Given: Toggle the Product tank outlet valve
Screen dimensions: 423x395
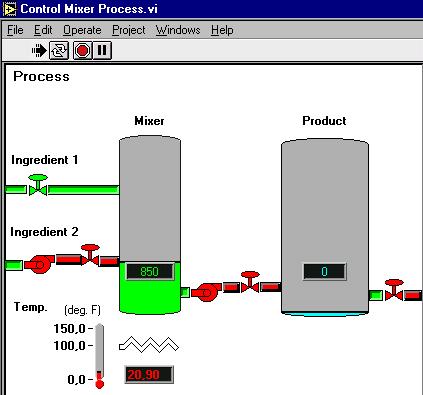Looking at the screenshot, I should [394, 290].
